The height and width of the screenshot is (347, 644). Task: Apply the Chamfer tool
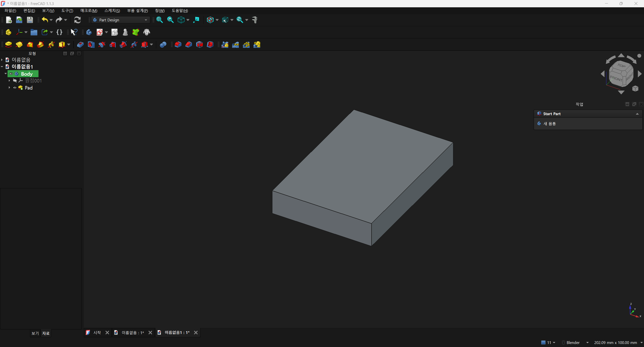point(189,45)
